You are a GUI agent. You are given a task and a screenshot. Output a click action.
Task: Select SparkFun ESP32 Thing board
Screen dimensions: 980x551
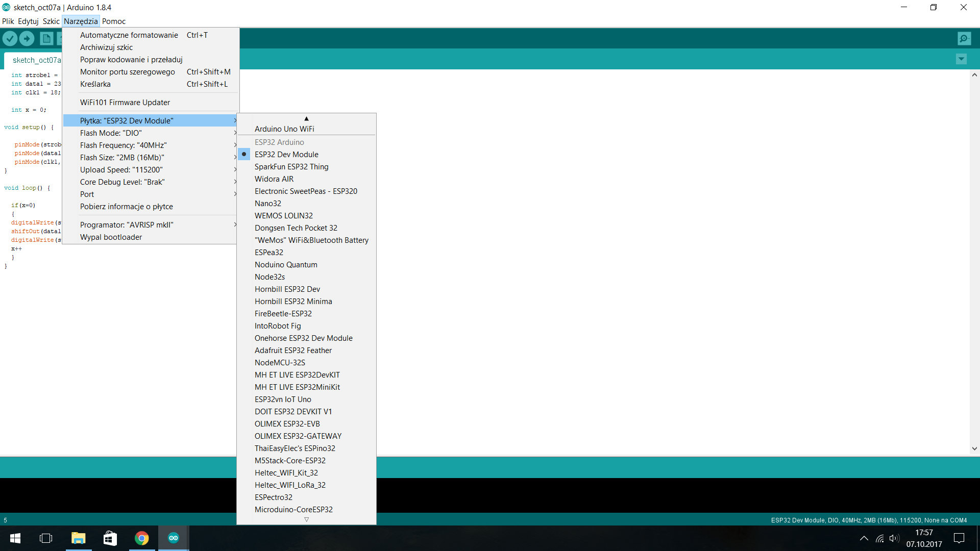point(306,166)
